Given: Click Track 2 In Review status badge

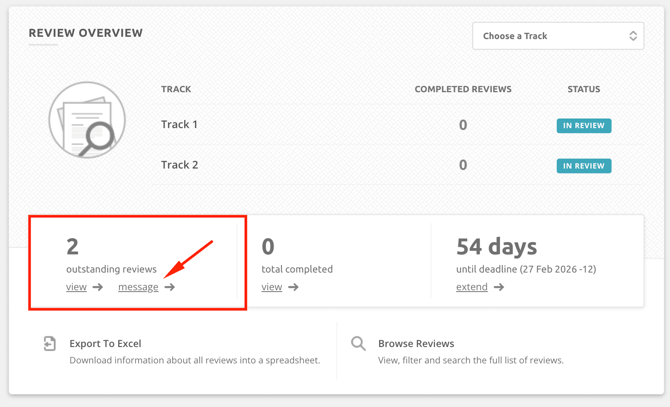Looking at the screenshot, I should tap(584, 166).
